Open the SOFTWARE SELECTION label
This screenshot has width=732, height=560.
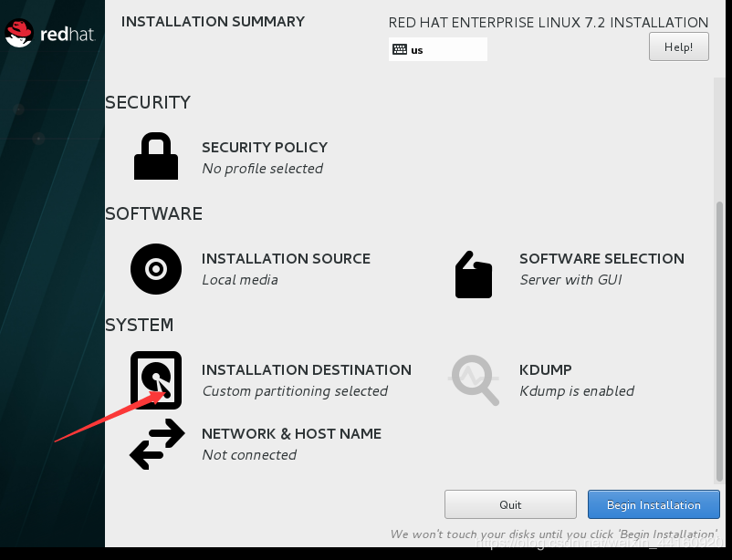click(601, 258)
